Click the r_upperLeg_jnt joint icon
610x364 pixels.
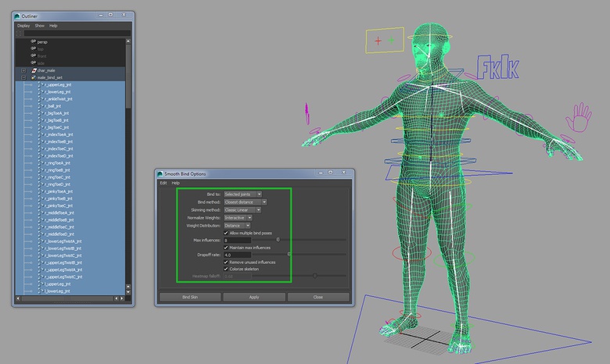41,84
